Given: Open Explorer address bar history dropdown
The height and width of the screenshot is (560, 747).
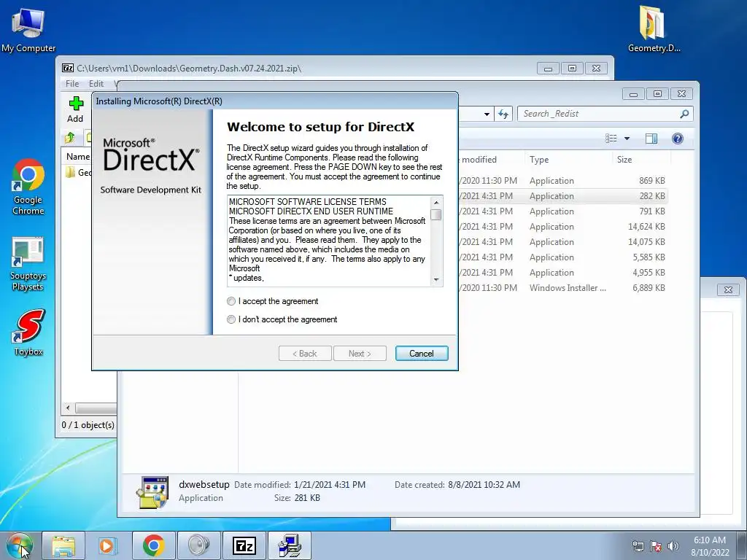Looking at the screenshot, I should point(487,114).
